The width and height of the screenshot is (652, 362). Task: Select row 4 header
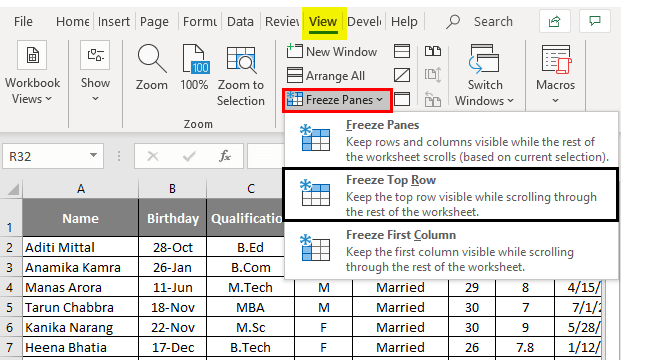pyautogui.click(x=10, y=287)
